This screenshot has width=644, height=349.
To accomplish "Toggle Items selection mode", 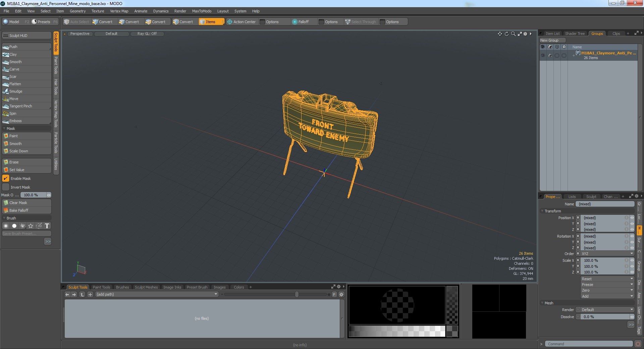I will tap(211, 22).
